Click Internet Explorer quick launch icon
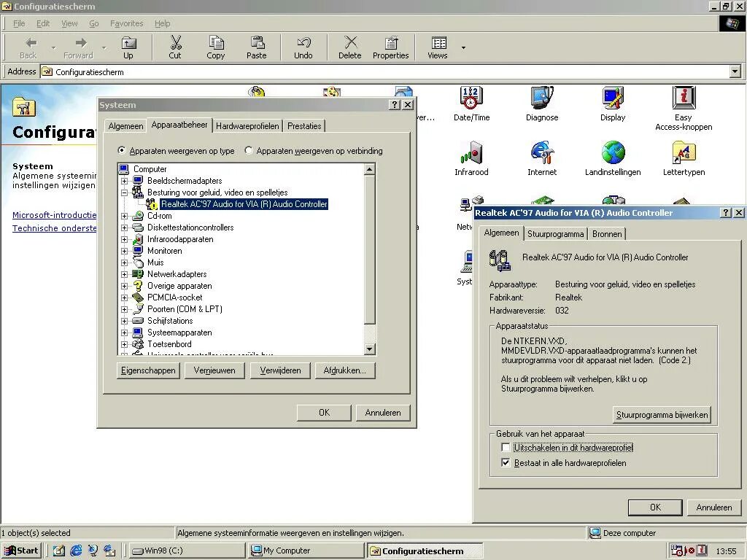747x560 pixels. coord(76,551)
